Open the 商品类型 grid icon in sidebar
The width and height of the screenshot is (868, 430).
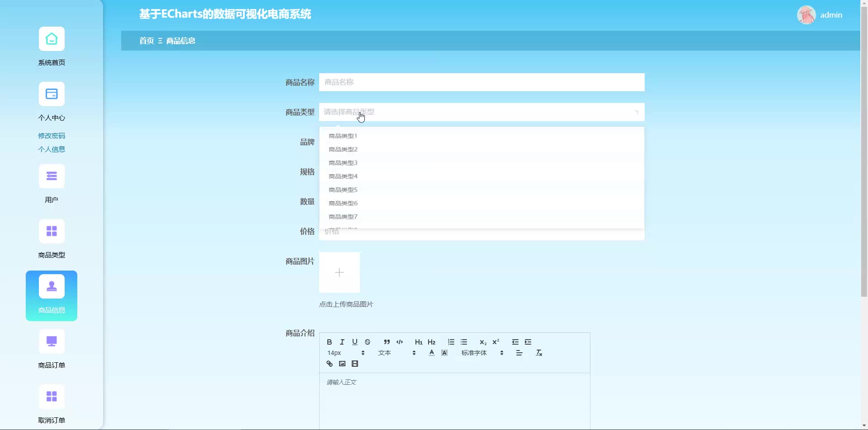point(52,231)
